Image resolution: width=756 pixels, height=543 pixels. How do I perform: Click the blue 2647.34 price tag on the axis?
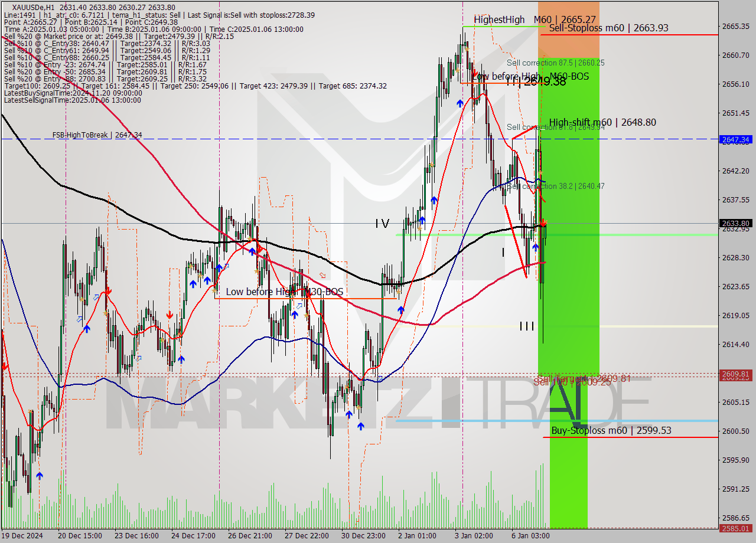736,140
